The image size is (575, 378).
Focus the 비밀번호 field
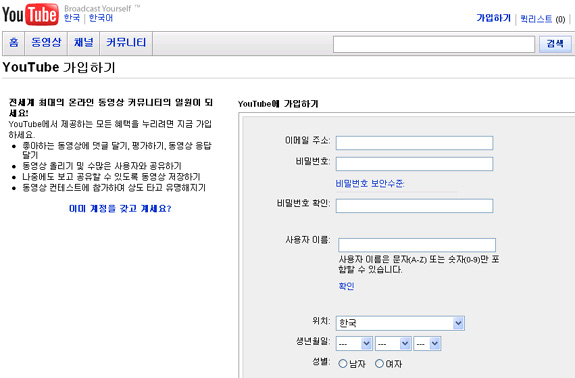(x=414, y=164)
